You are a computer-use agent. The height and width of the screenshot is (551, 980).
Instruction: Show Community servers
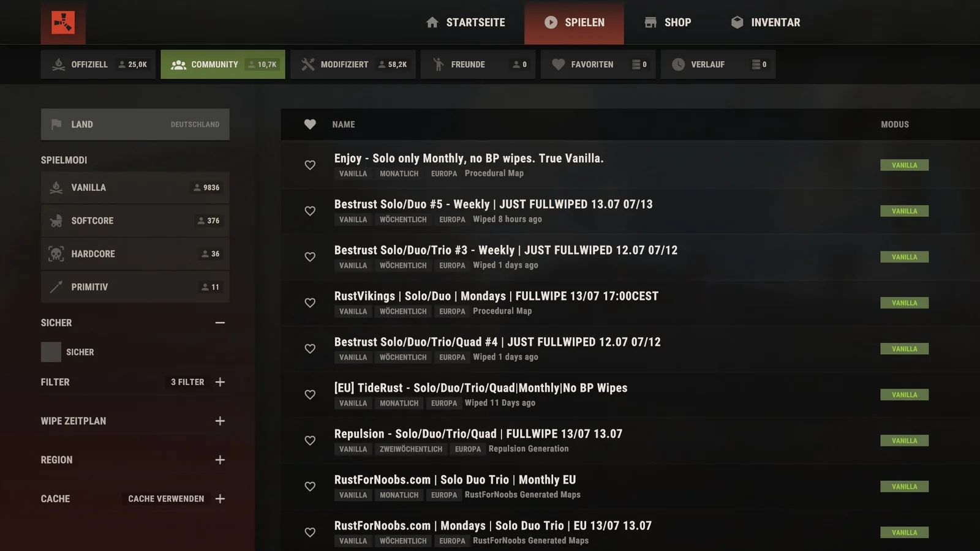pyautogui.click(x=223, y=64)
